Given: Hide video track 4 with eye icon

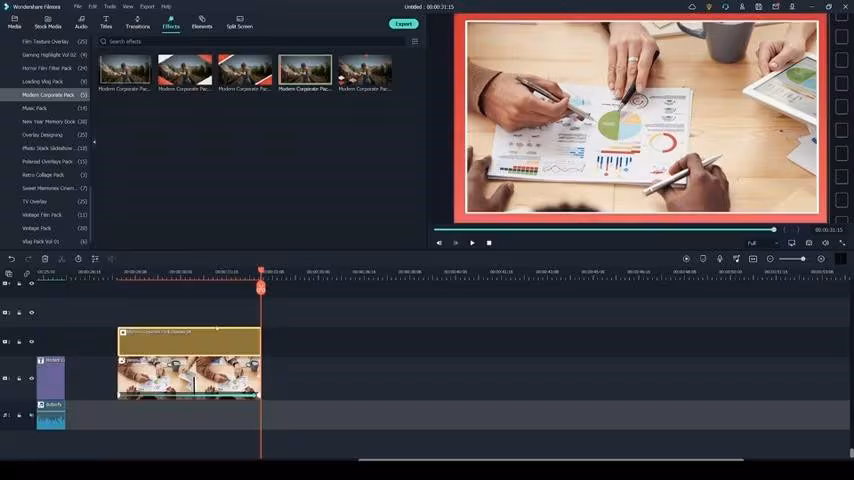Looking at the screenshot, I should pos(32,284).
